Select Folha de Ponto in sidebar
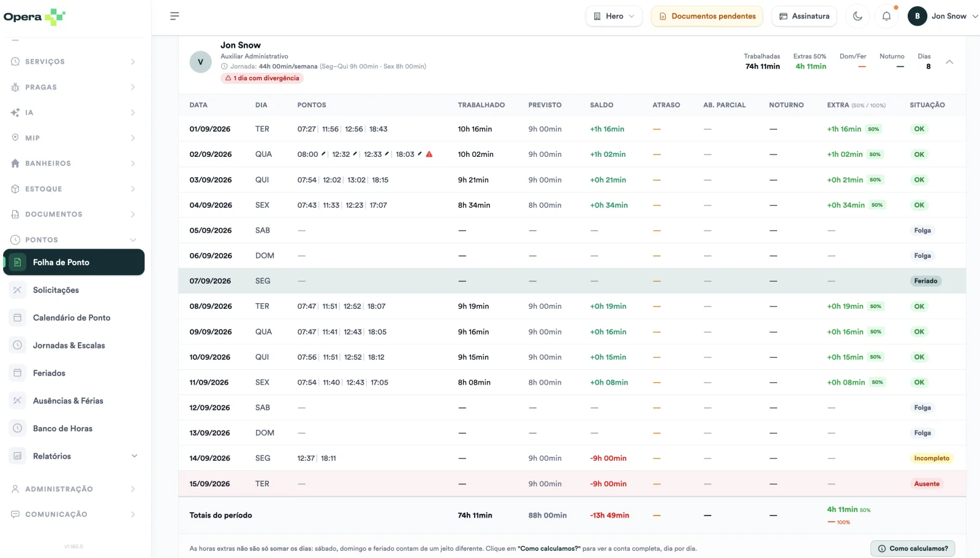Image resolution: width=980 pixels, height=558 pixels. click(x=74, y=262)
